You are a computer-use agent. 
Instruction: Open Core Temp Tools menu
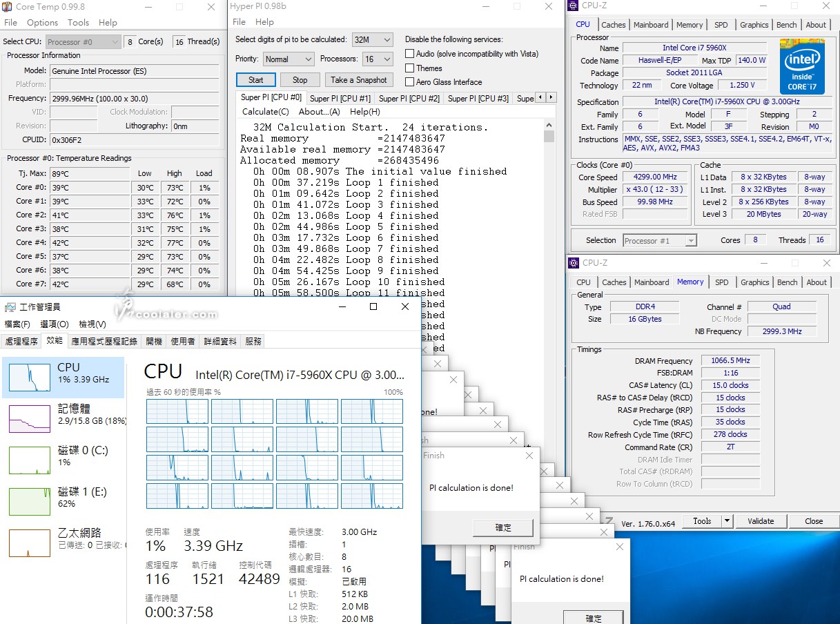tap(78, 22)
